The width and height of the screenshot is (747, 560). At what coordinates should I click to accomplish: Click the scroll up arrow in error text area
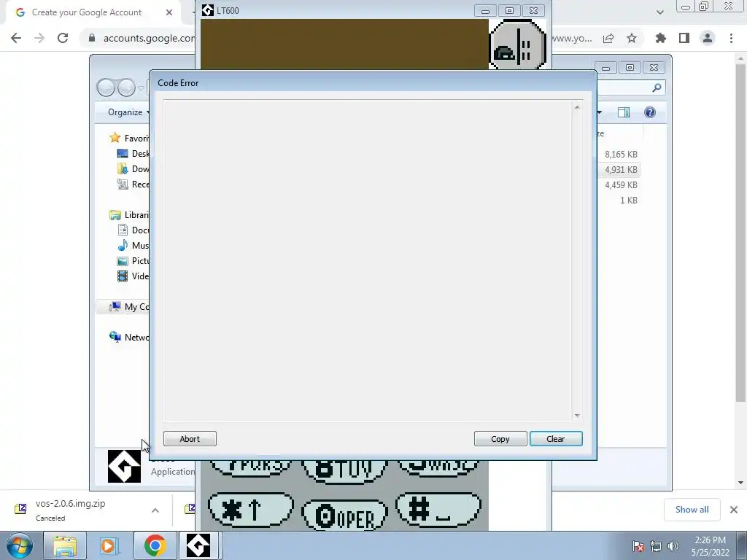[x=577, y=108]
